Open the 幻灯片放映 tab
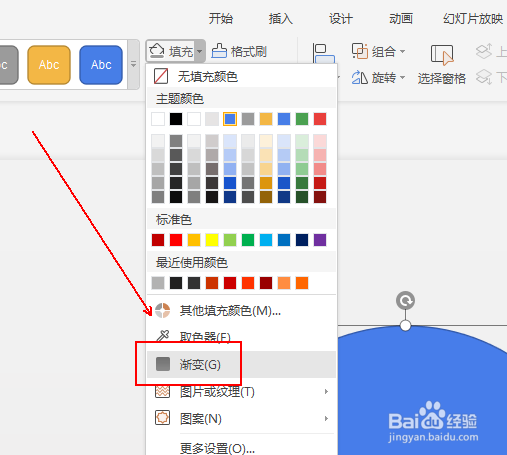This screenshot has width=507, height=455. click(x=473, y=18)
